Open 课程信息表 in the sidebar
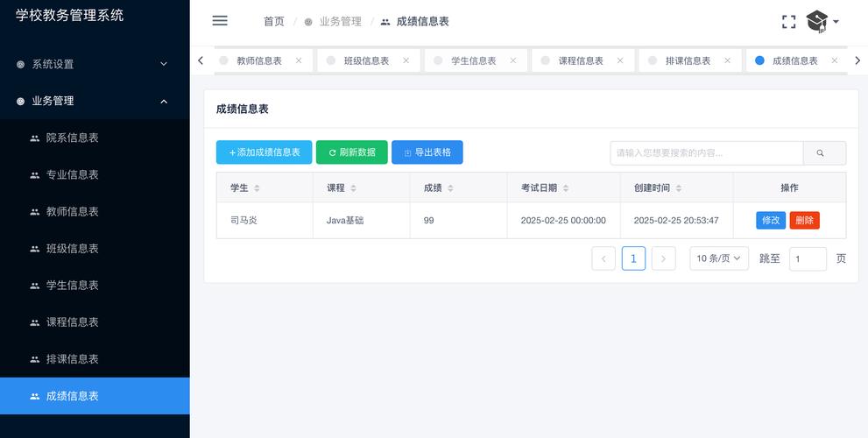 point(95,322)
